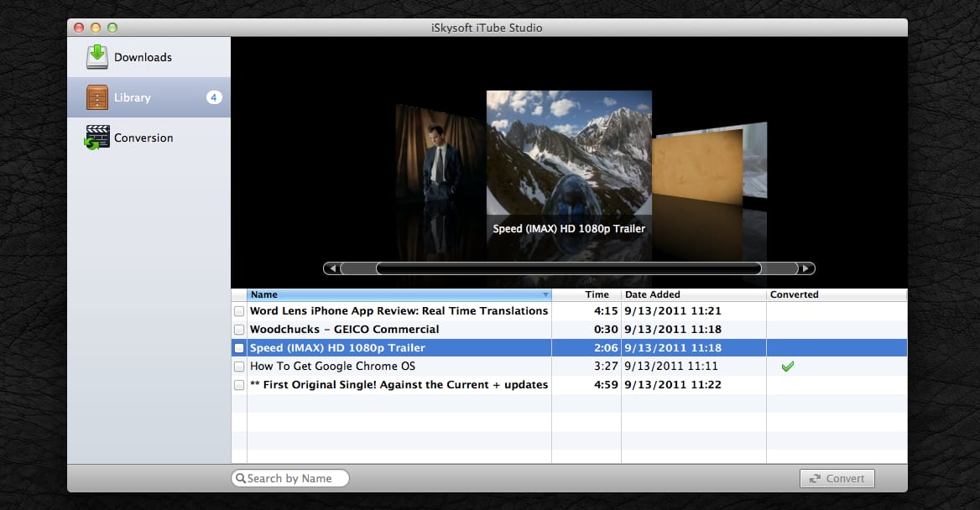
Task: Click the cover flow right arrow button
Action: click(805, 268)
